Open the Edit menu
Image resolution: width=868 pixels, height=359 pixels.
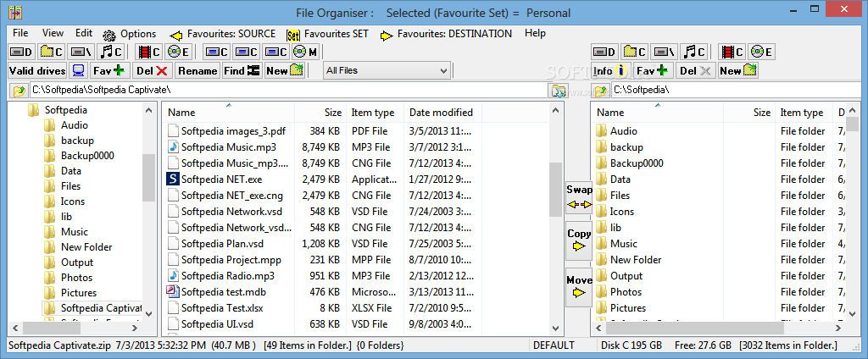tap(84, 33)
